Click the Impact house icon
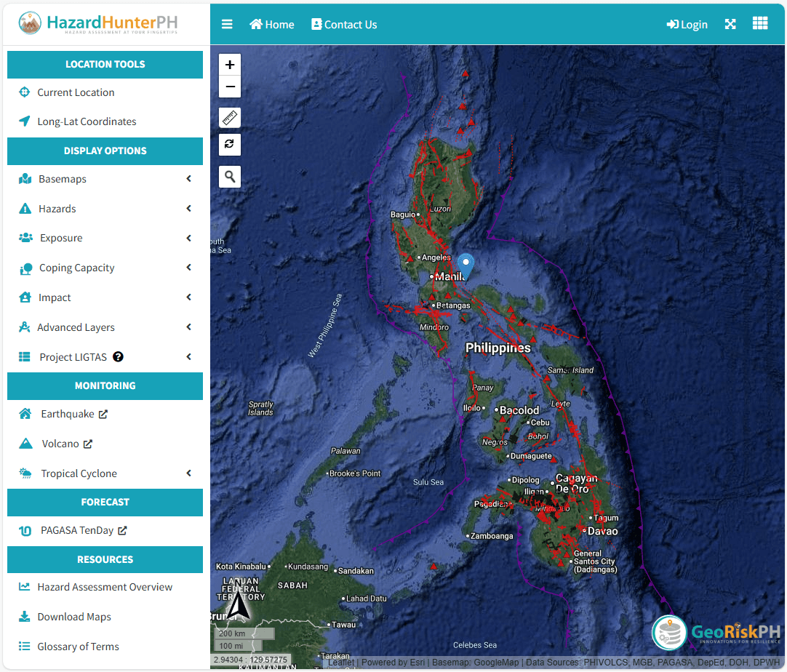 (25, 297)
